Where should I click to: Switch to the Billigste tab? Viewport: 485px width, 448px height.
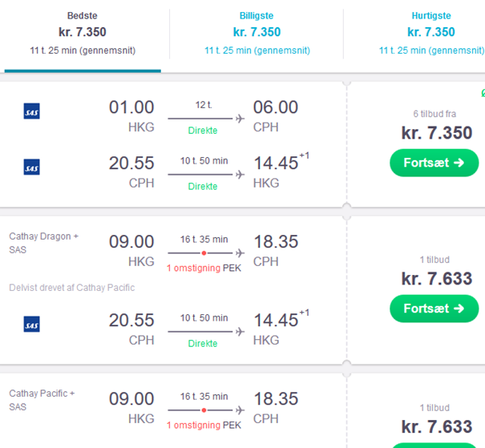point(257,34)
